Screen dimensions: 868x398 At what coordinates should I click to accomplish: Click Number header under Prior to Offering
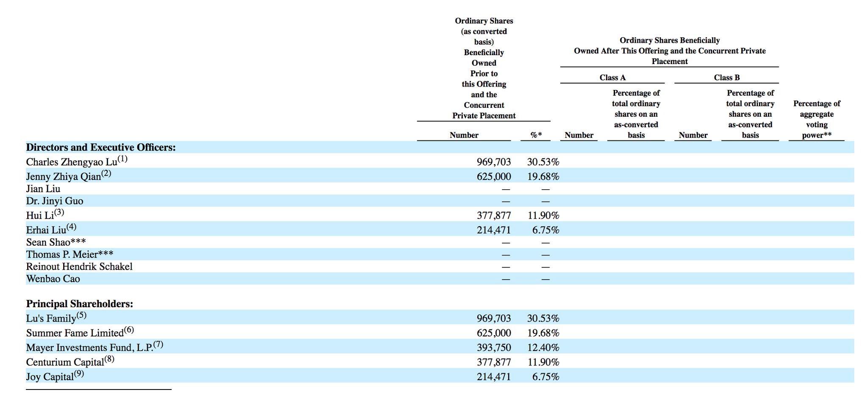click(464, 135)
